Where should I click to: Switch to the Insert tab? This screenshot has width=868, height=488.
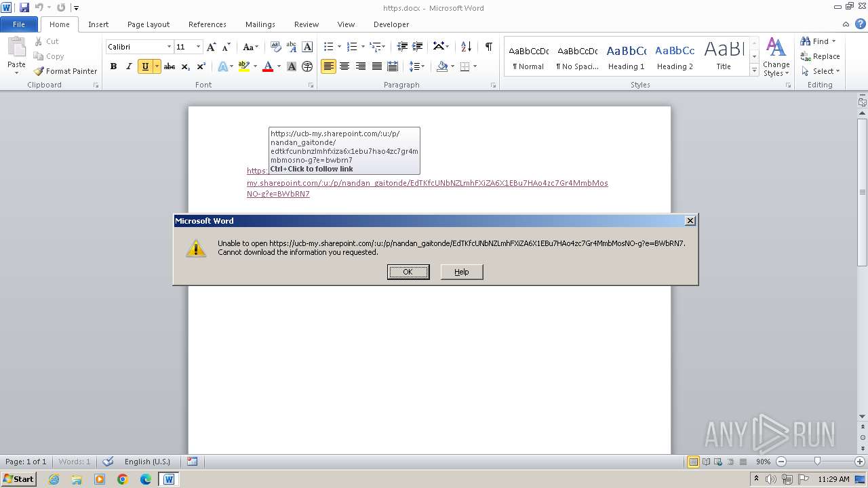tap(98, 24)
